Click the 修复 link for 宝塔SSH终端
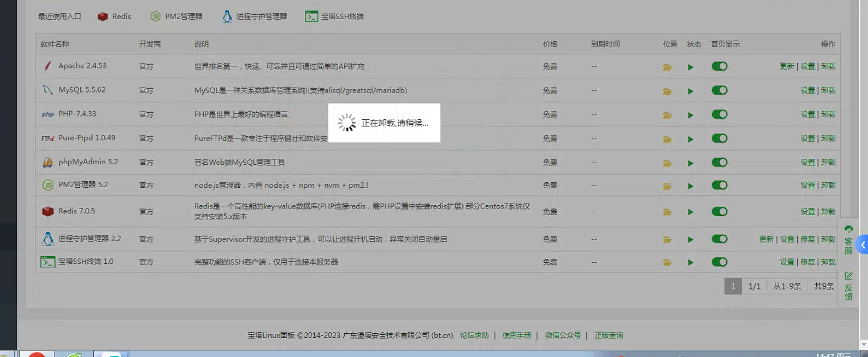 point(808,262)
